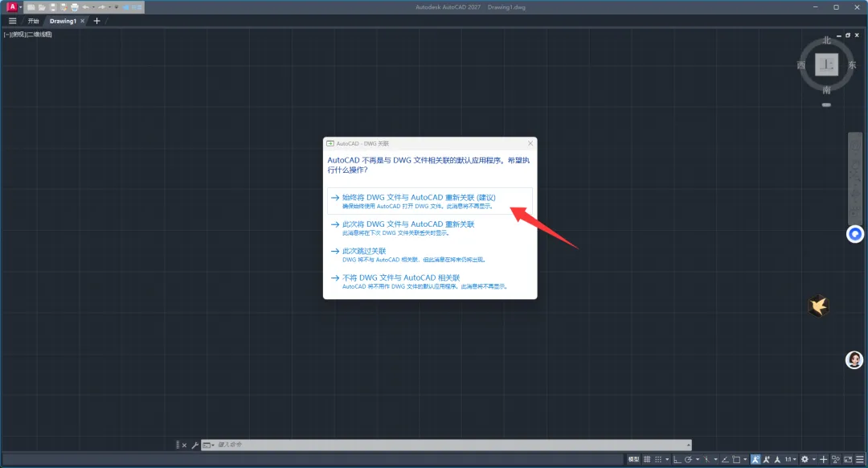Click the blue circular assistant icon
Image resolution: width=868 pixels, height=468 pixels.
[x=855, y=234]
